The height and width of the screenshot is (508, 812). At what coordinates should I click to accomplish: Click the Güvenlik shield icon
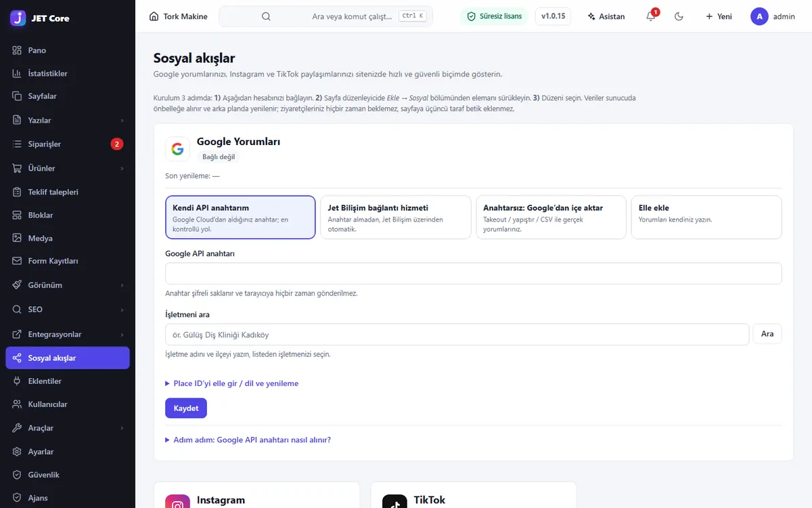17,475
